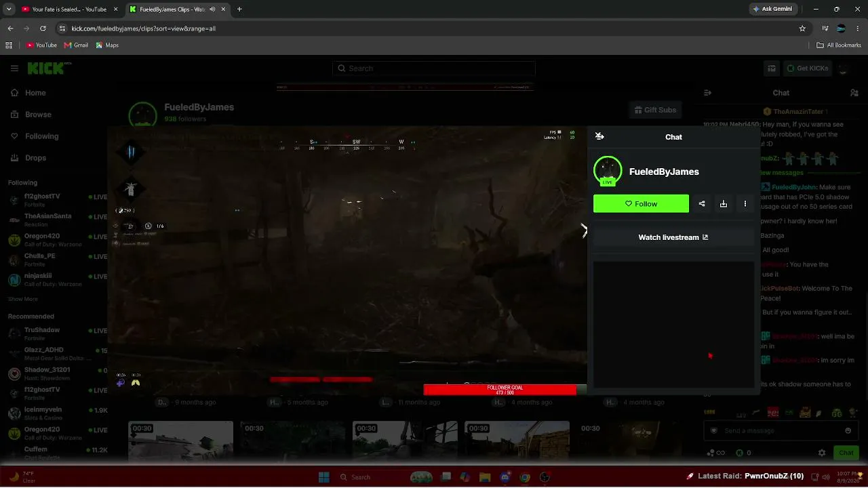
Task: Go back in browser history
Action: click(x=10, y=28)
